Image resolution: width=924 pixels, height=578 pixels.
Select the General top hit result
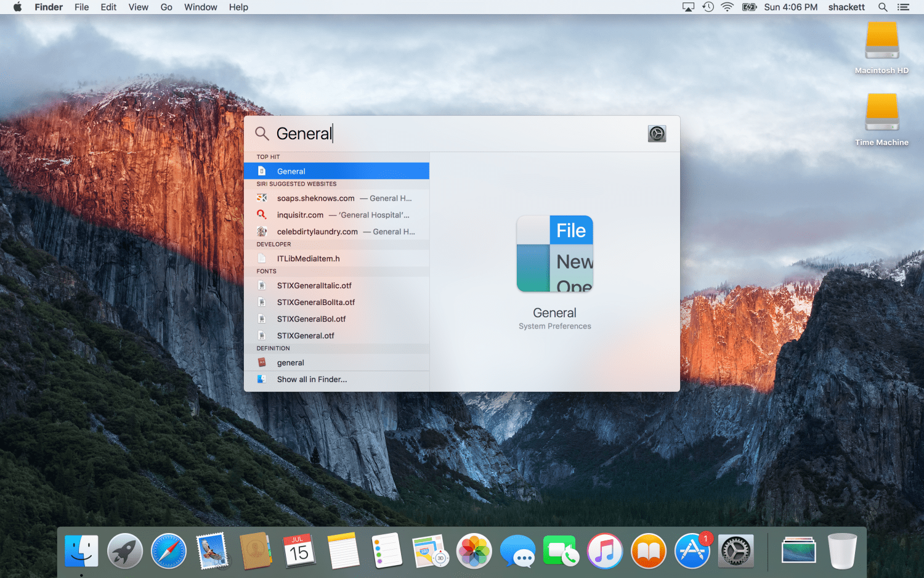(336, 171)
